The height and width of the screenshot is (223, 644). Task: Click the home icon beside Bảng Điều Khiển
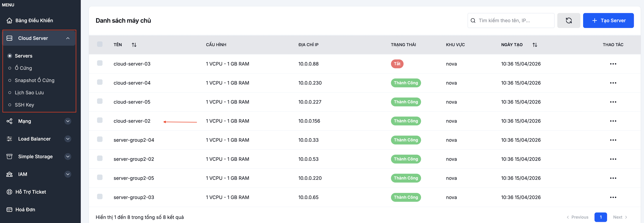(9, 20)
